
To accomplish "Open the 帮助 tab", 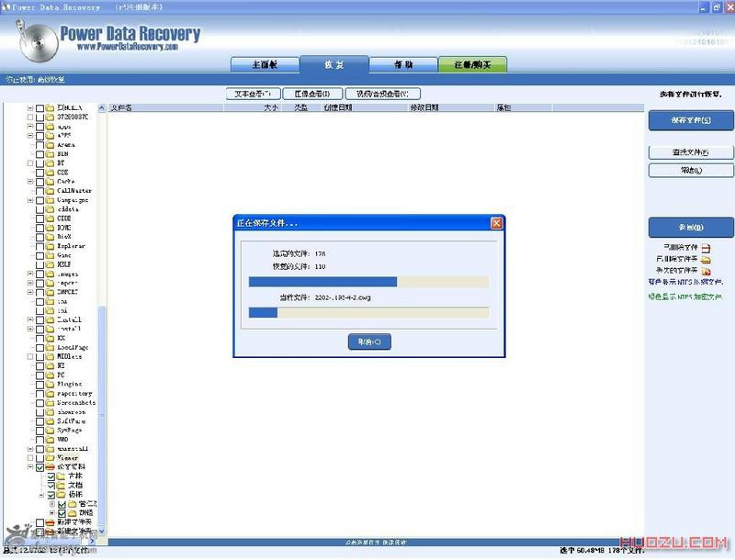I will [x=403, y=65].
